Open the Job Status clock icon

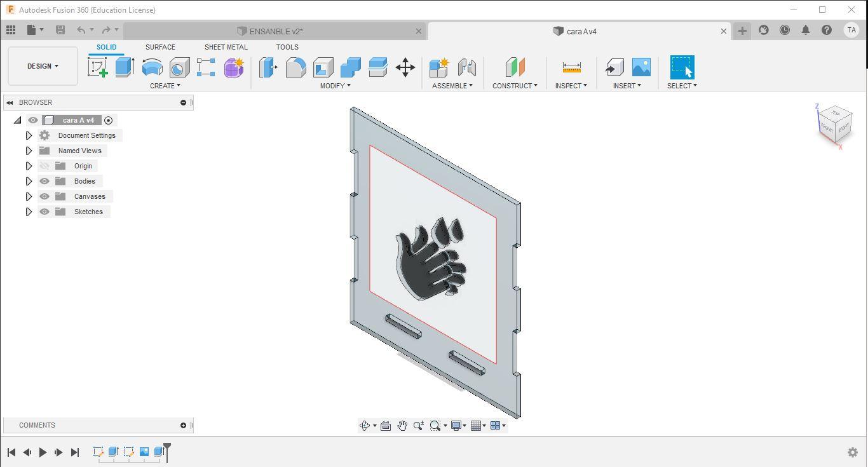pyautogui.click(x=785, y=30)
